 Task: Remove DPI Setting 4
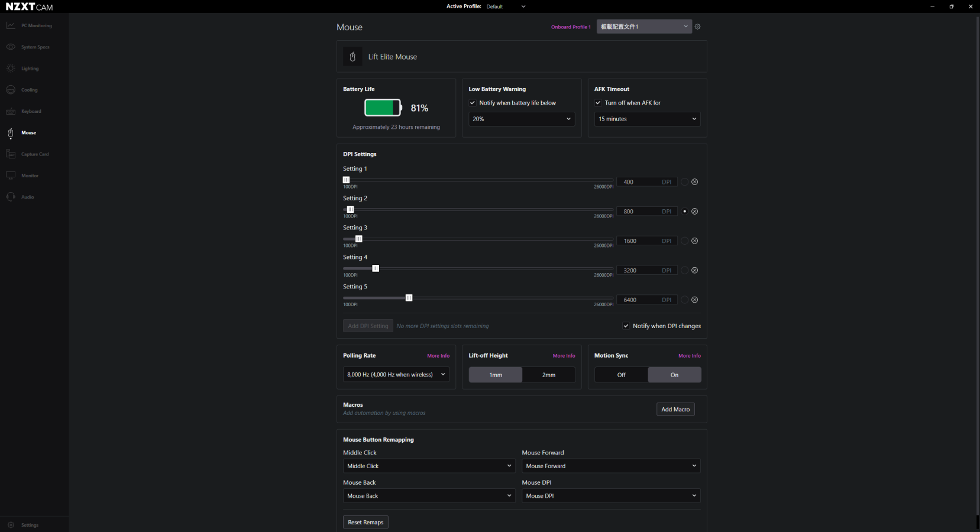[695, 270]
